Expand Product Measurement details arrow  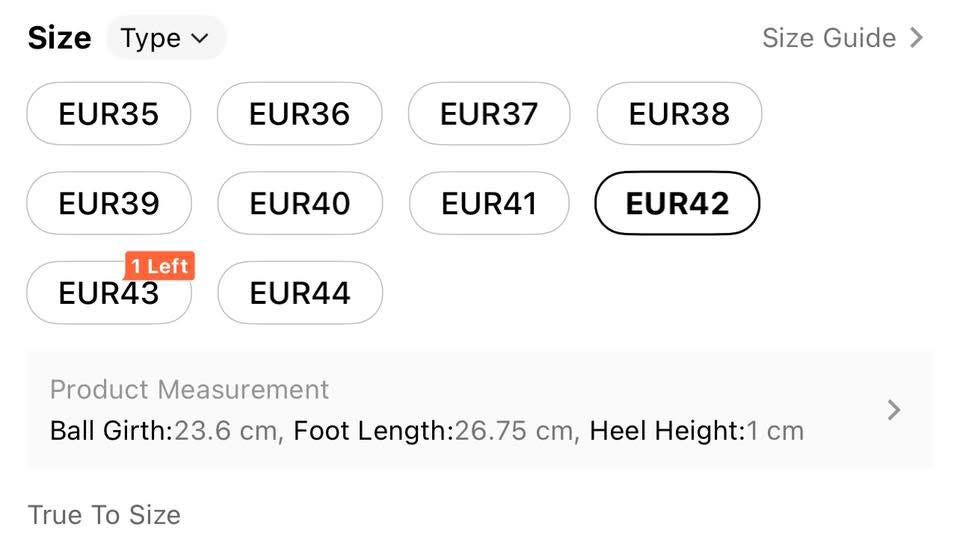(x=894, y=410)
